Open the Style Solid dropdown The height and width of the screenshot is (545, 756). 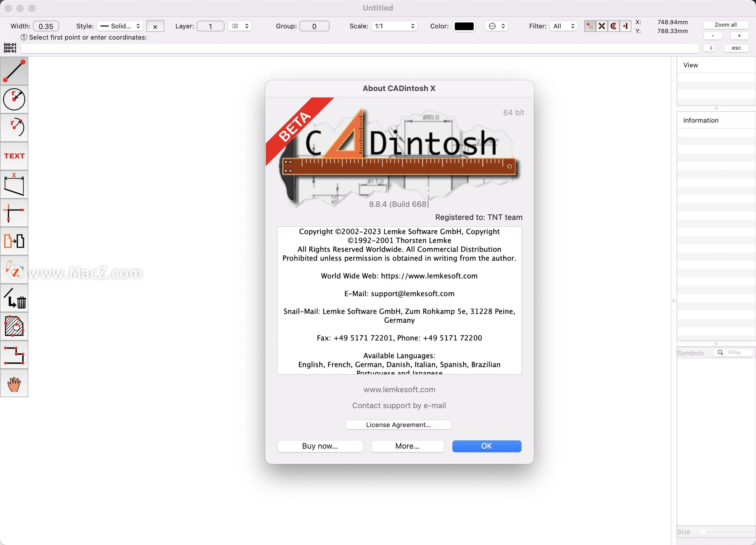click(120, 26)
